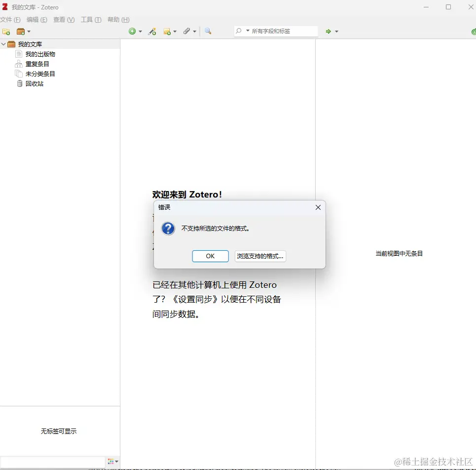Click the blue question mark dialog icon
The height and width of the screenshot is (470, 476).
coord(168,229)
